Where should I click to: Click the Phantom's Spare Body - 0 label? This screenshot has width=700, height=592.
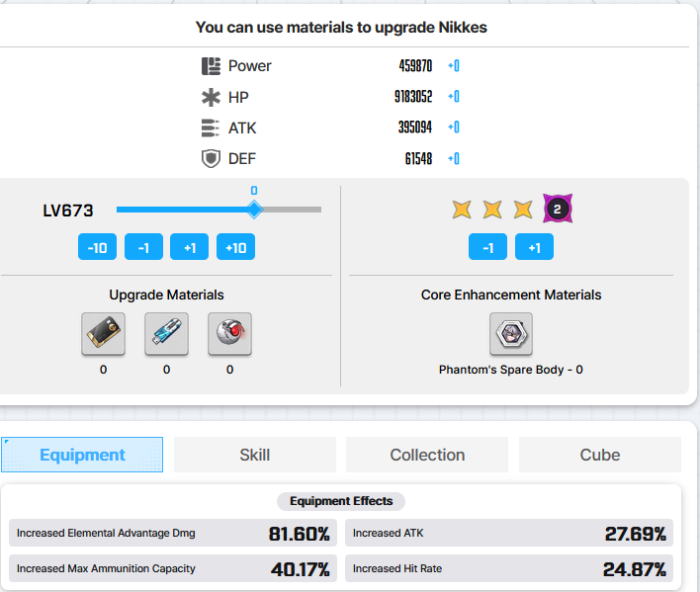[511, 370]
